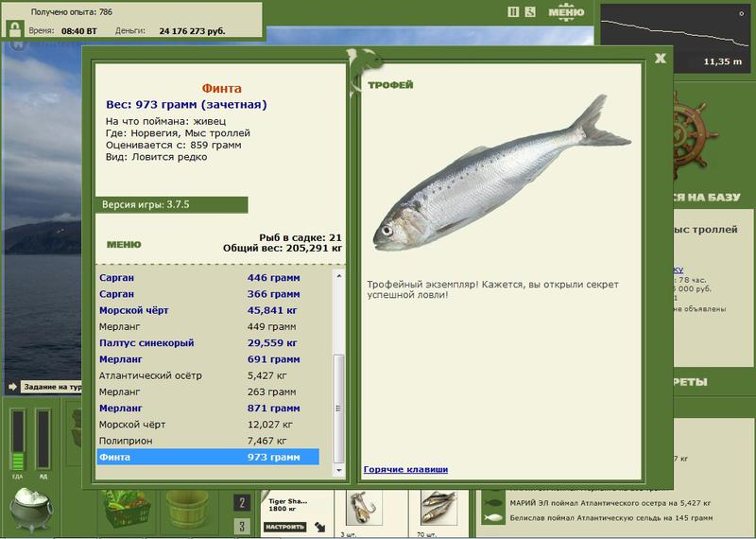Select the fishing hook item thumbnail
Image resolution: width=756 pixels, height=539 pixels.
pos(364,508)
